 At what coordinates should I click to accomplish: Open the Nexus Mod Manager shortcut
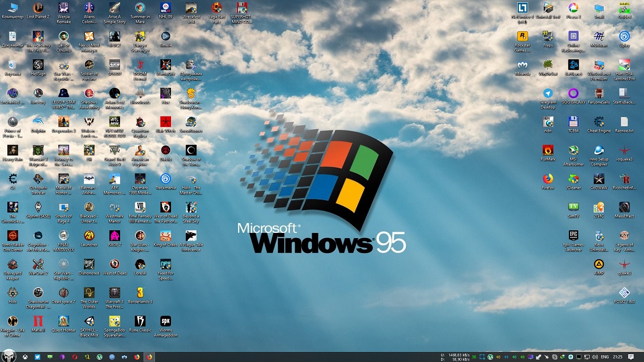pos(89,41)
